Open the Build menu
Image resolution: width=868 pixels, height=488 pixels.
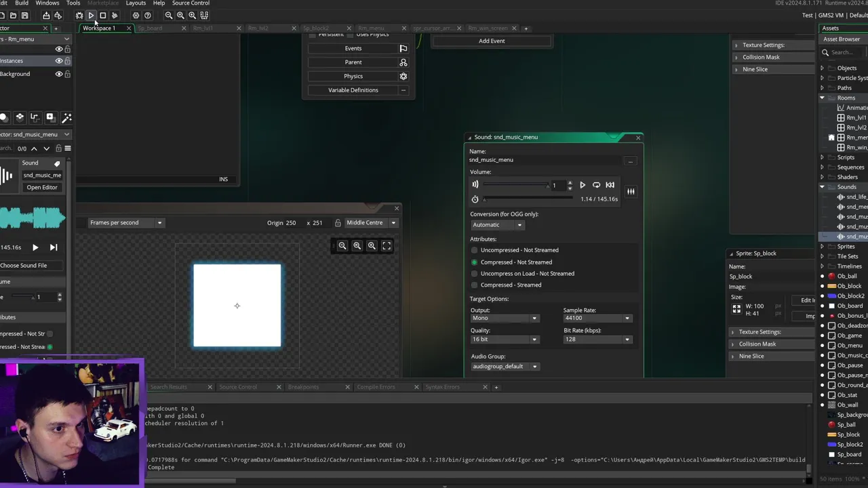click(22, 3)
